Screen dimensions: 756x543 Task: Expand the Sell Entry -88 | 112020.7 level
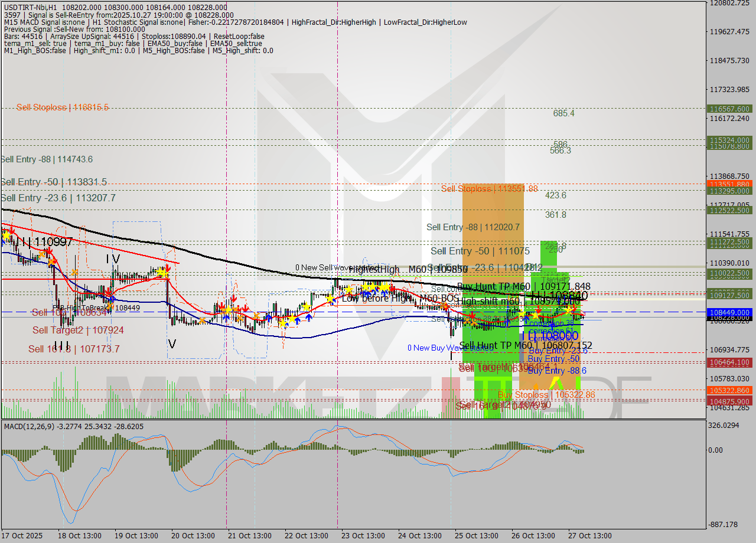tap(473, 227)
